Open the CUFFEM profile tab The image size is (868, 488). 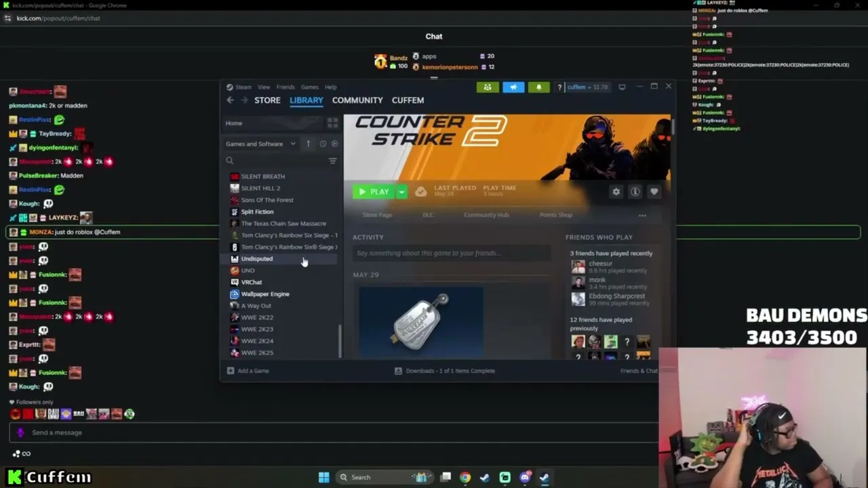(x=408, y=100)
